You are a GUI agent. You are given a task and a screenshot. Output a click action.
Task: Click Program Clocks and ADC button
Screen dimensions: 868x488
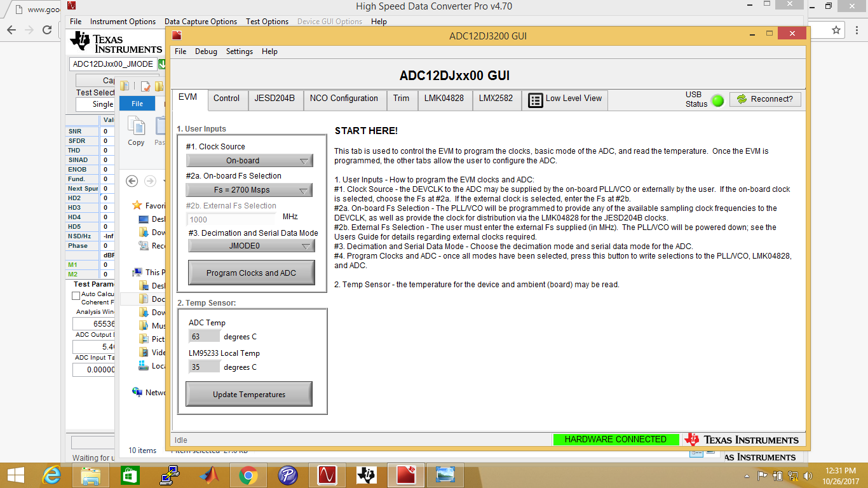tap(251, 273)
